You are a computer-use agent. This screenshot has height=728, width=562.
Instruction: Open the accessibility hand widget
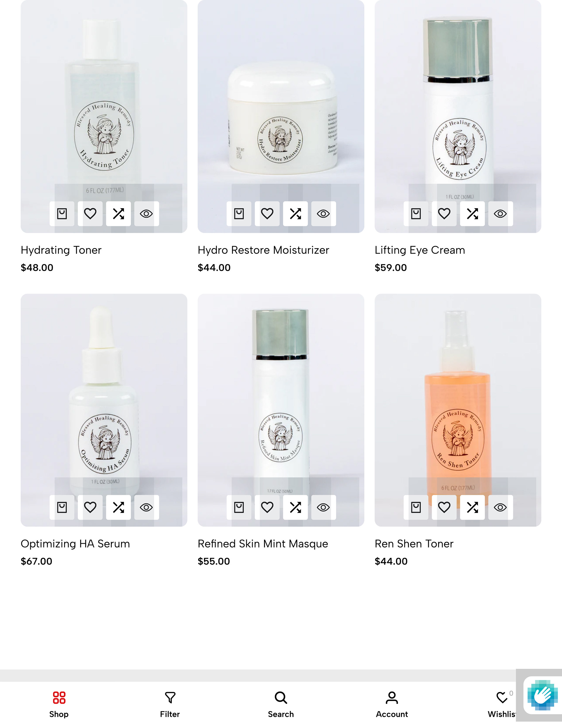click(x=542, y=695)
